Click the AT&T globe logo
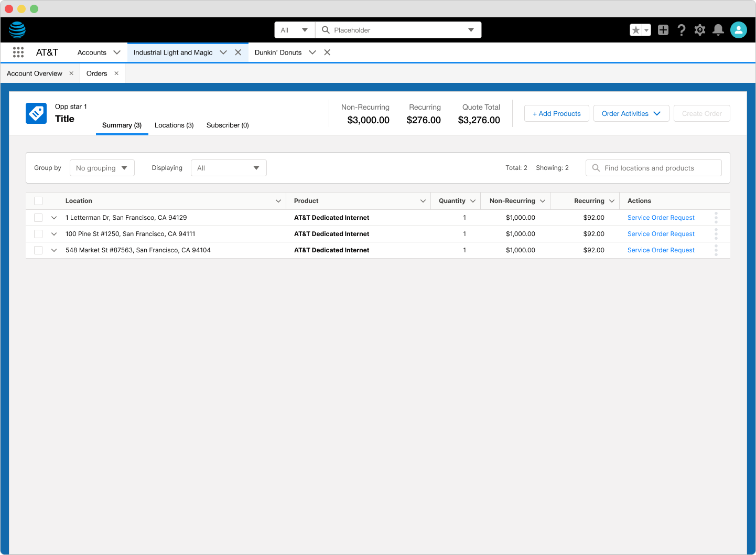Viewport: 756px width, 555px height. [x=17, y=30]
